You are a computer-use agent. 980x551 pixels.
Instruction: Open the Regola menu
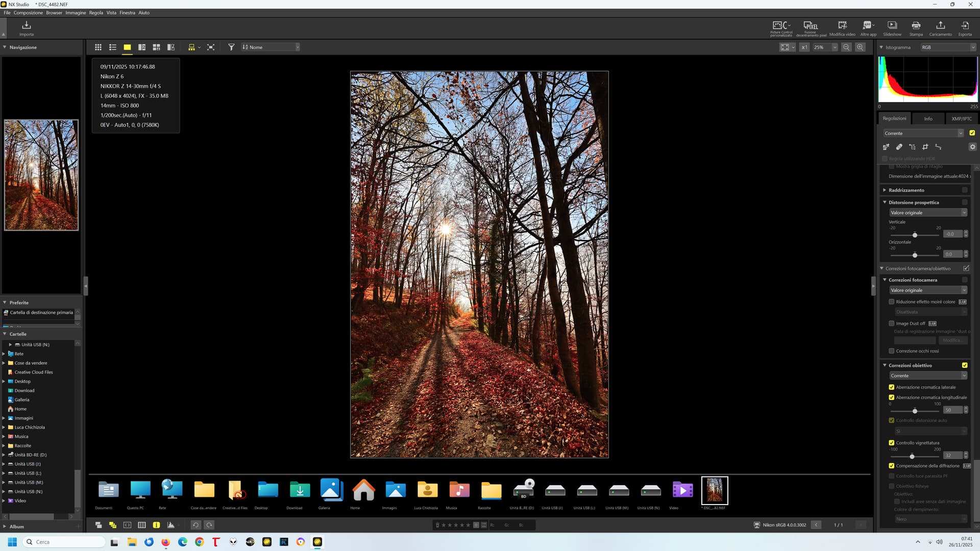(x=96, y=13)
